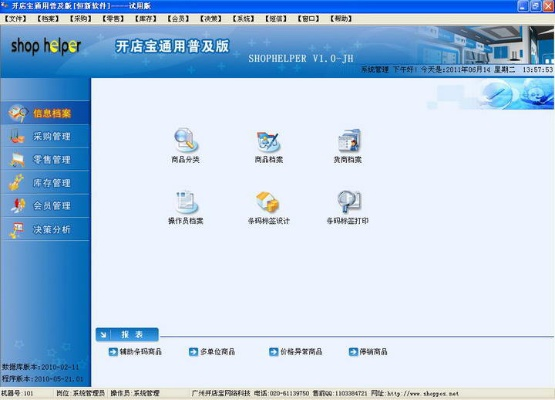
Task: Open the 货商档案 (supplier archive) icon
Action: [348, 145]
